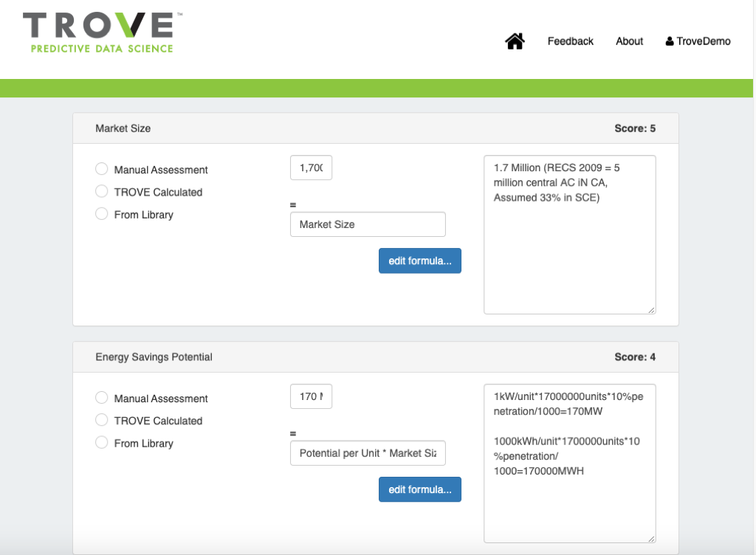Select TROVE Calculated for Energy Savings Potential
Screen dimensions: 756x555
click(102, 420)
